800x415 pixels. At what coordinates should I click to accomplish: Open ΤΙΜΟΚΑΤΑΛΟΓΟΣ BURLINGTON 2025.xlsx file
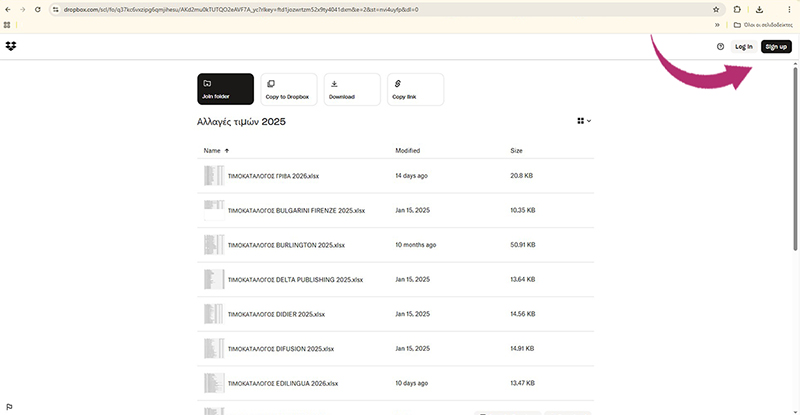coord(286,245)
